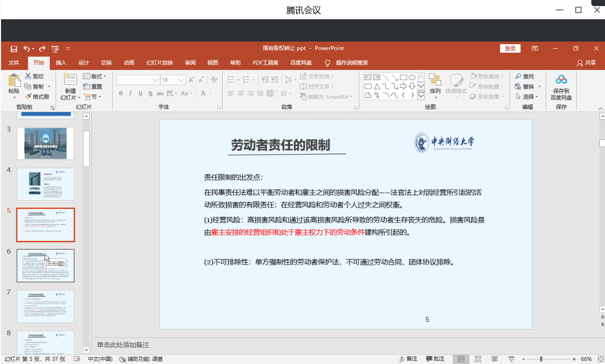Screen dimensions: 605x364
Task: Click the Undo arrow icon
Action: [x=26, y=49]
